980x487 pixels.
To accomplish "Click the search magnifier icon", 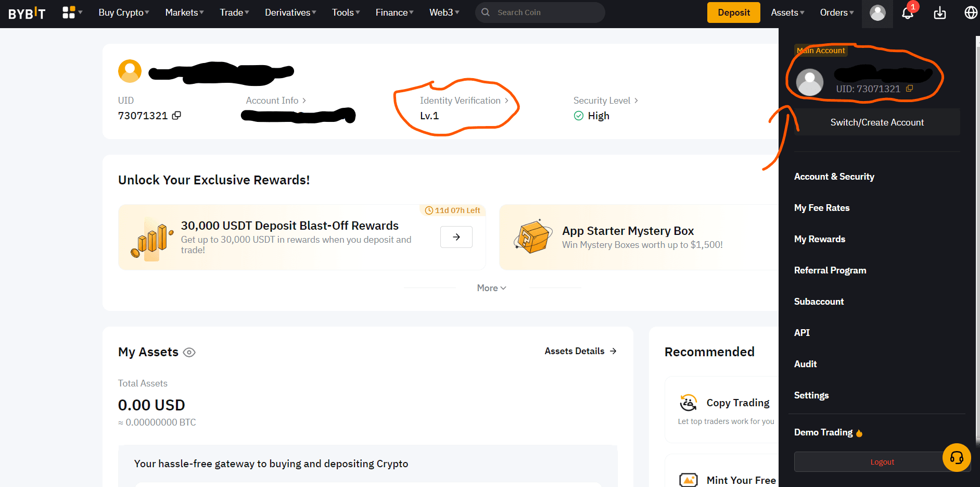I will coord(486,12).
